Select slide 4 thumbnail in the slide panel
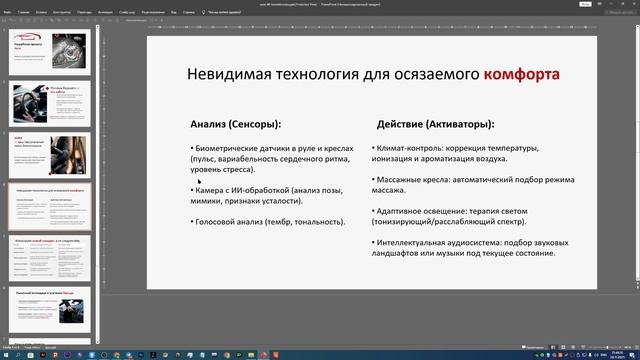 coord(50,207)
